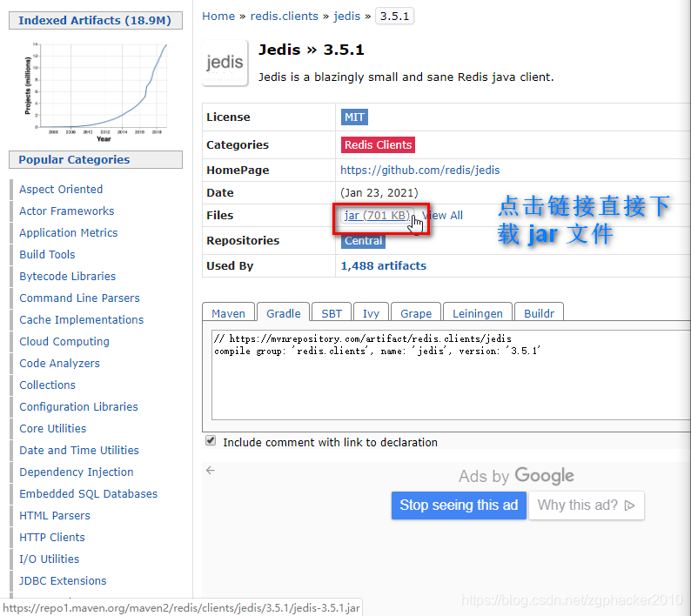Click the Indexed Artifacts (18.9M) header

point(96,20)
